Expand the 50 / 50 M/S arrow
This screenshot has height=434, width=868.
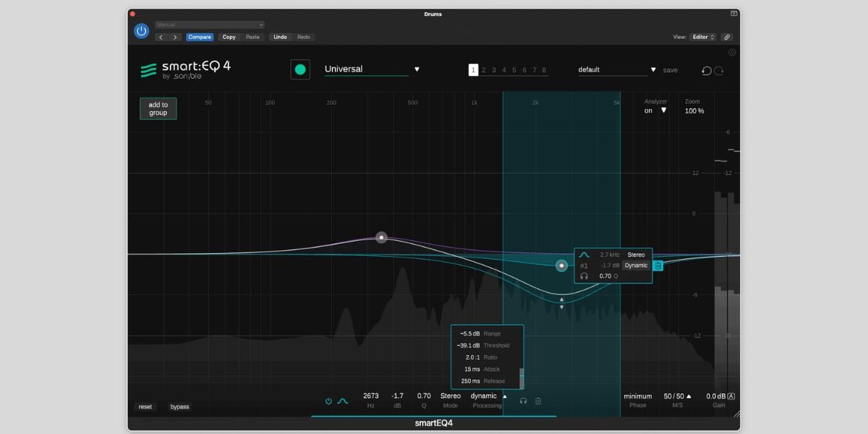click(x=689, y=396)
